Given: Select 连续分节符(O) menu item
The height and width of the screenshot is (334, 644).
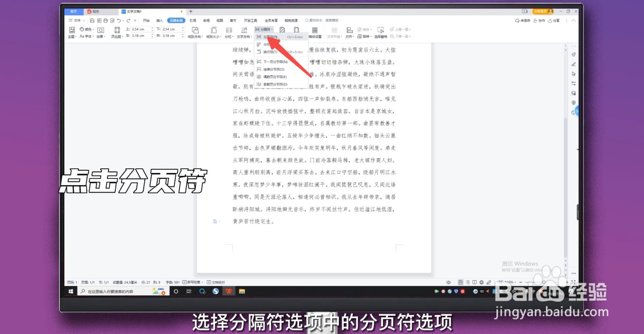Looking at the screenshot, I should [281, 70].
